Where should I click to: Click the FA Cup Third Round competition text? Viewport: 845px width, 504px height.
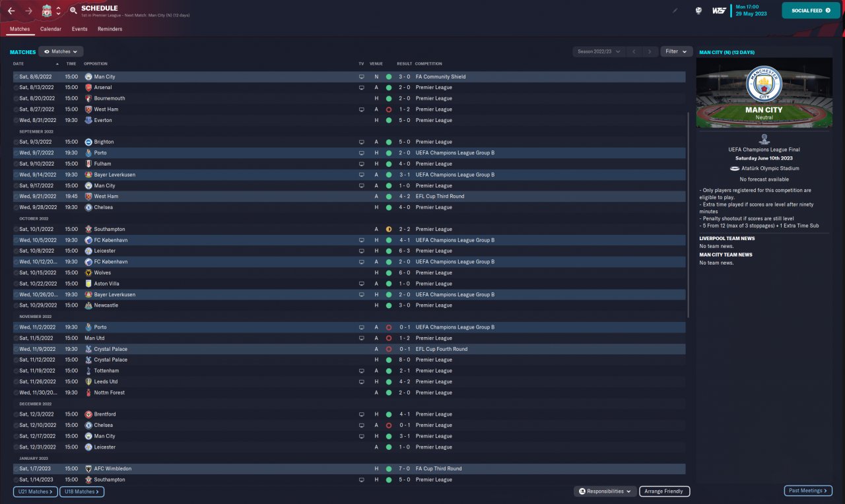click(439, 468)
